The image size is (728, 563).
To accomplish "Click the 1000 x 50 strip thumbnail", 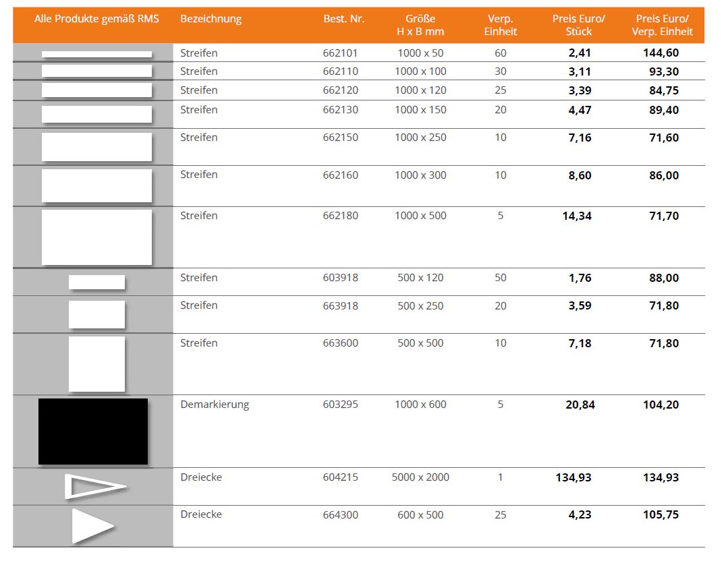I will pos(96,55).
